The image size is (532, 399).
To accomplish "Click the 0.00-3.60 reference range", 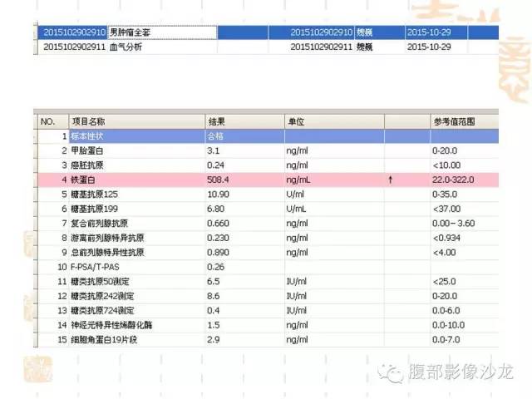I will pyautogui.click(x=453, y=224).
